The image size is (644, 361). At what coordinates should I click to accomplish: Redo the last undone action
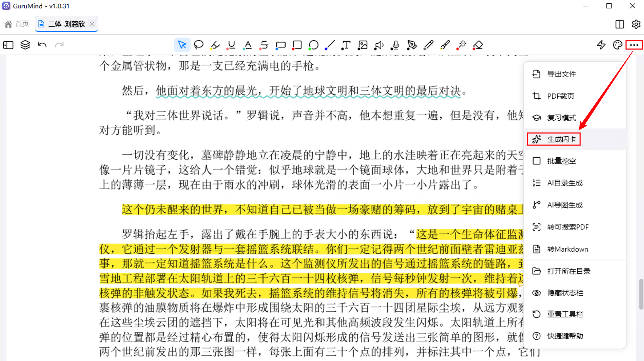(x=59, y=45)
